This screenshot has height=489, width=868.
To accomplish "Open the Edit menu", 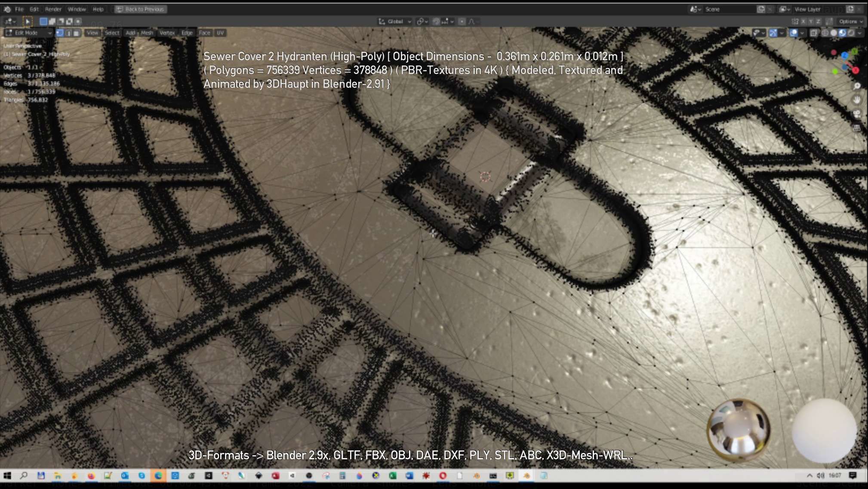I will 34,9.
